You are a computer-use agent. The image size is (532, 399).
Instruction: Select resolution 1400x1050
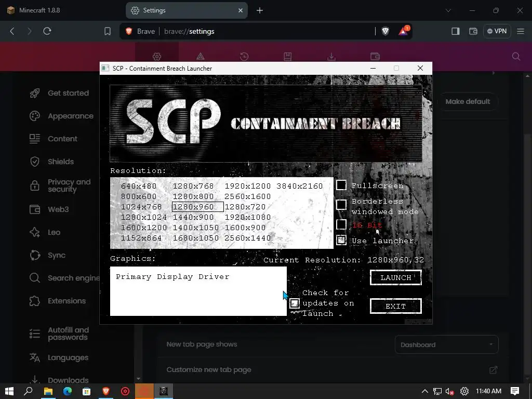(x=196, y=228)
